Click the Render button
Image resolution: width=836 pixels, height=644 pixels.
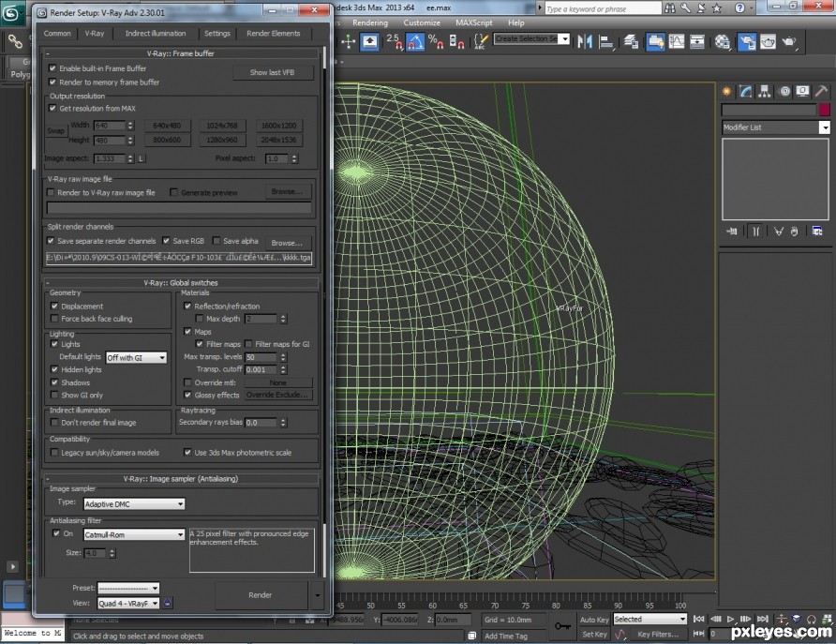coord(261,595)
